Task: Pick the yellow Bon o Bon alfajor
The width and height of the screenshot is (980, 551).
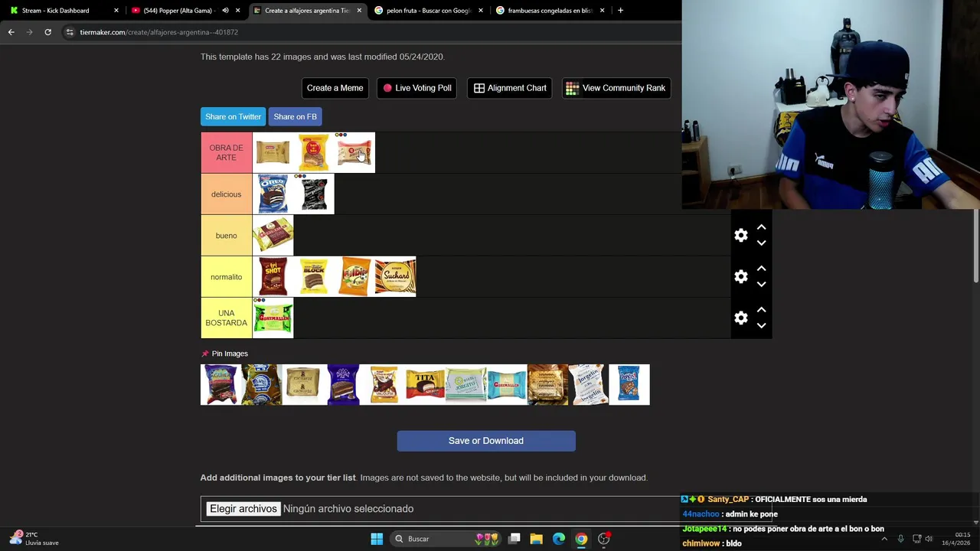Action: [x=314, y=152]
